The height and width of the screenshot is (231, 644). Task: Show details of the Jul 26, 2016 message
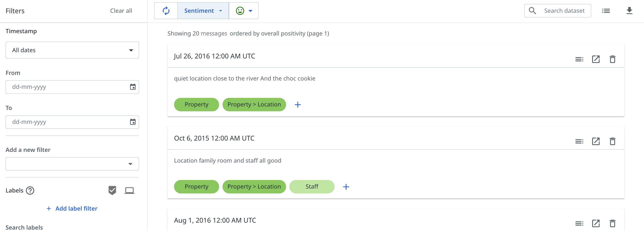coord(579,59)
